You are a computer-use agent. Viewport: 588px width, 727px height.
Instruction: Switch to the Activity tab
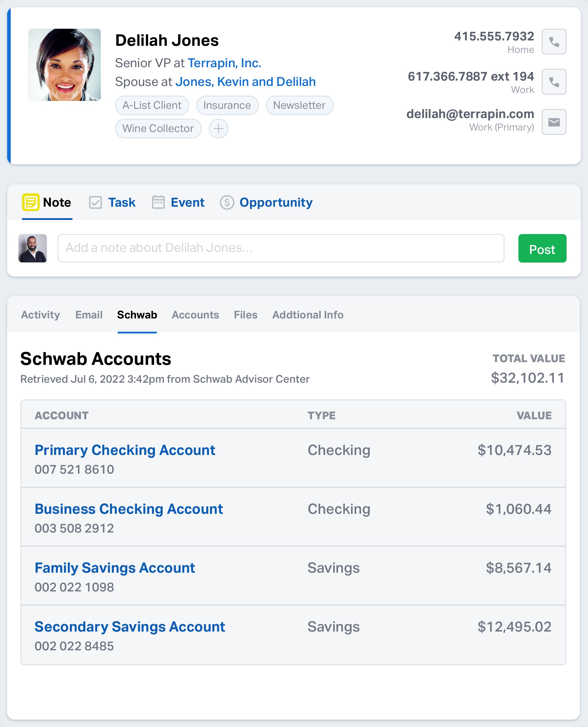[41, 315]
